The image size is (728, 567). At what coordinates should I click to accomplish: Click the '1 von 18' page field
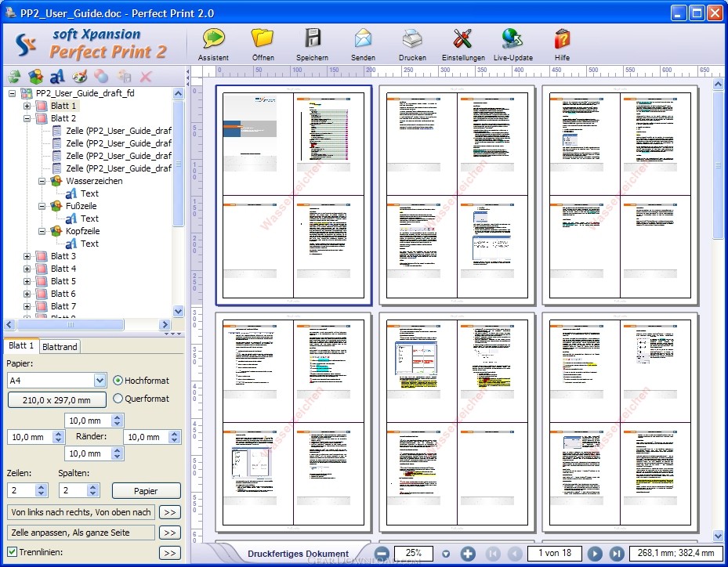(x=554, y=553)
